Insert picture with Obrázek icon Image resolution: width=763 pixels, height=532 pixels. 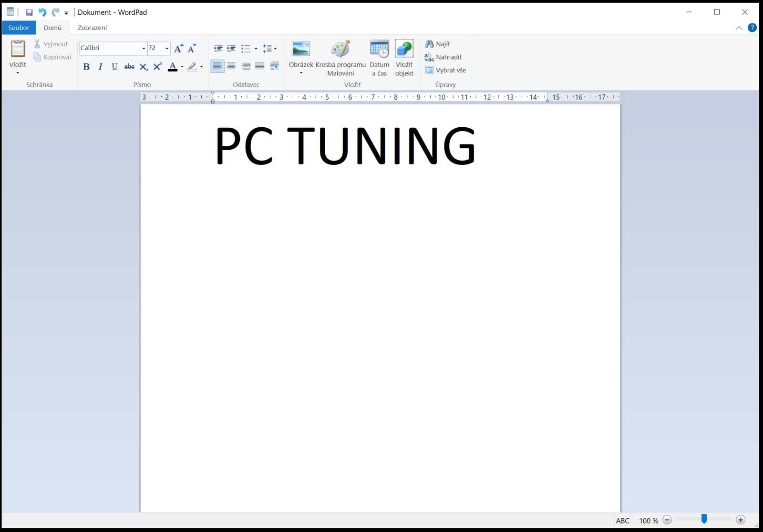point(301,49)
